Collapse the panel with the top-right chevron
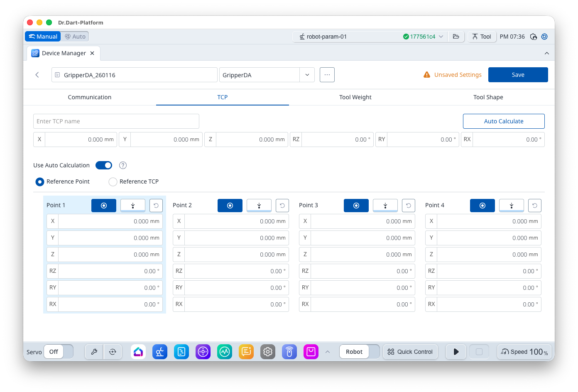578x392 pixels. click(x=547, y=53)
